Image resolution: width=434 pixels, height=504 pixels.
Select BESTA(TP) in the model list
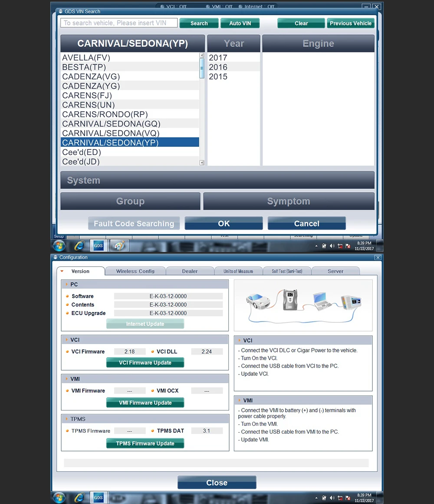[x=130, y=67]
